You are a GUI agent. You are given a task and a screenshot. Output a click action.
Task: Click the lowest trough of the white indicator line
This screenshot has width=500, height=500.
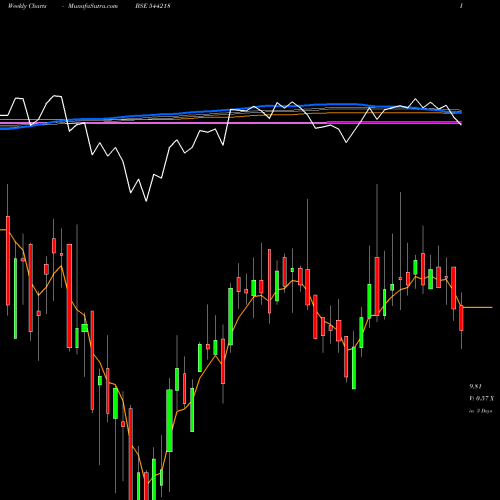click(x=146, y=200)
